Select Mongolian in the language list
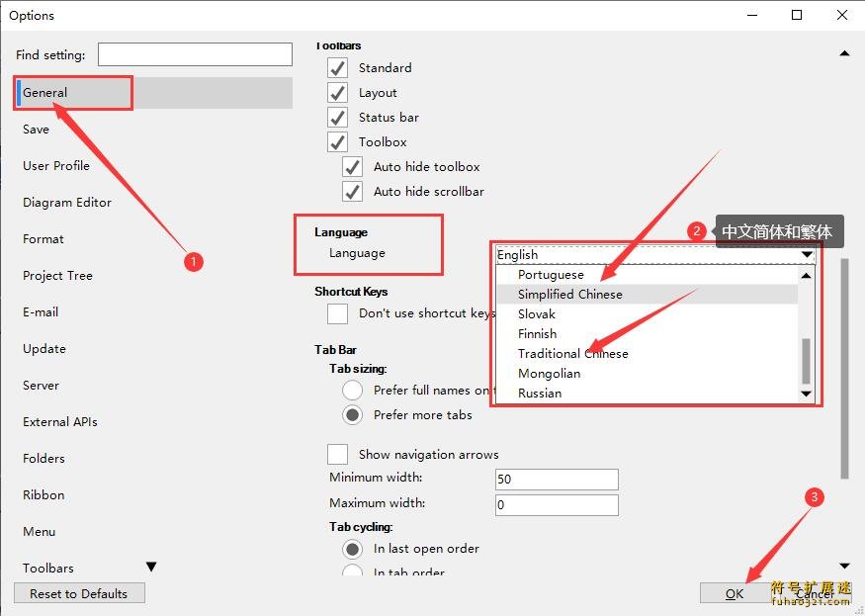This screenshot has height=616, width=865. (x=550, y=373)
